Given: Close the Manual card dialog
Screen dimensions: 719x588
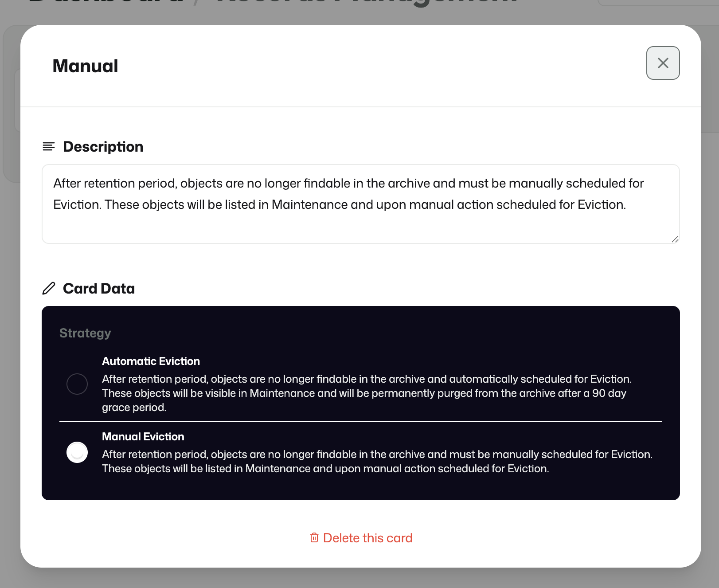Looking at the screenshot, I should pyautogui.click(x=663, y=63).
